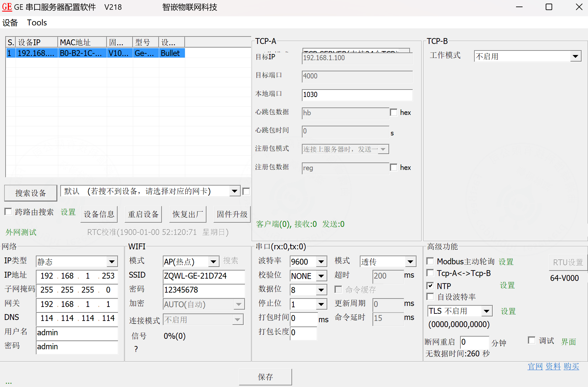The image size is (588, 387).
Task: Open the TLS 不启用 dropdown
Action: tap(487, 311)
